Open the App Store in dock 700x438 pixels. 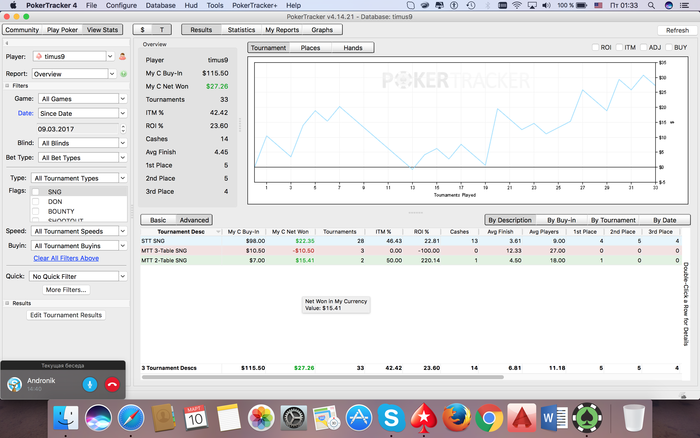pos(359,418)
